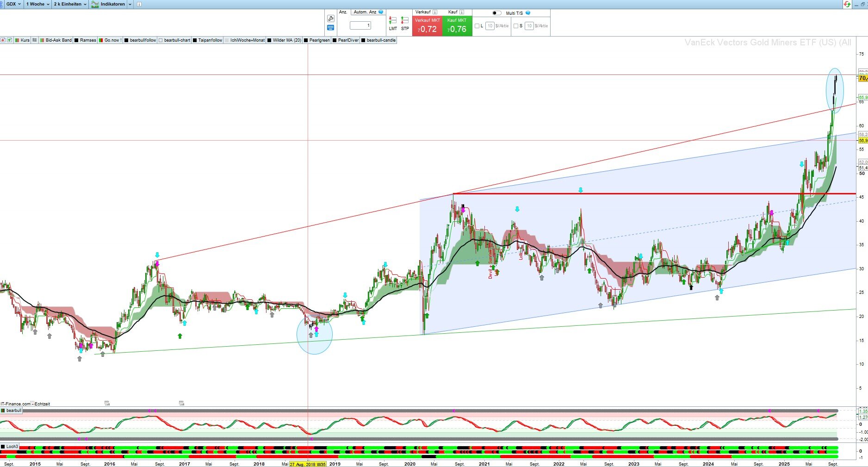This screenshot has width=868, height=467.
Task: Click the Anz. quantity input field
Action: click(360, 25)
